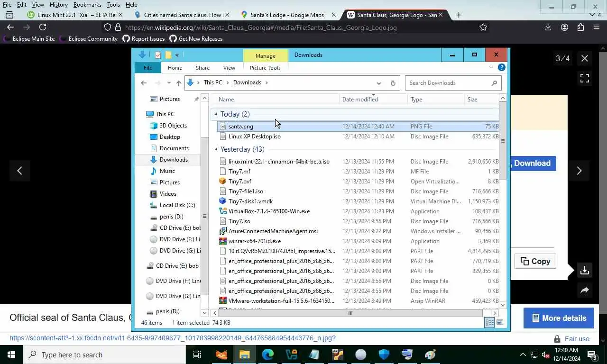Select the Tiny7-disk1.vmdk file icon
Viewport: 607px width, 364px height.
click(x=222, y=201)
